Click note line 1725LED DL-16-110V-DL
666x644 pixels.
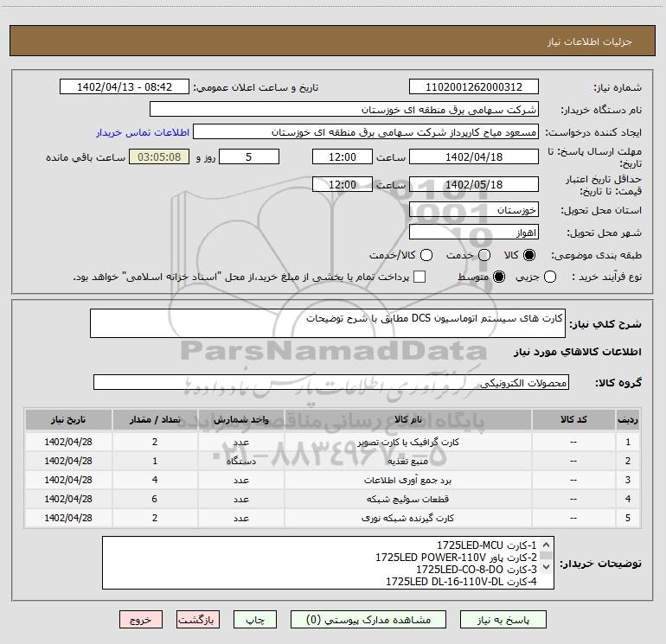[x=461, y=582]
